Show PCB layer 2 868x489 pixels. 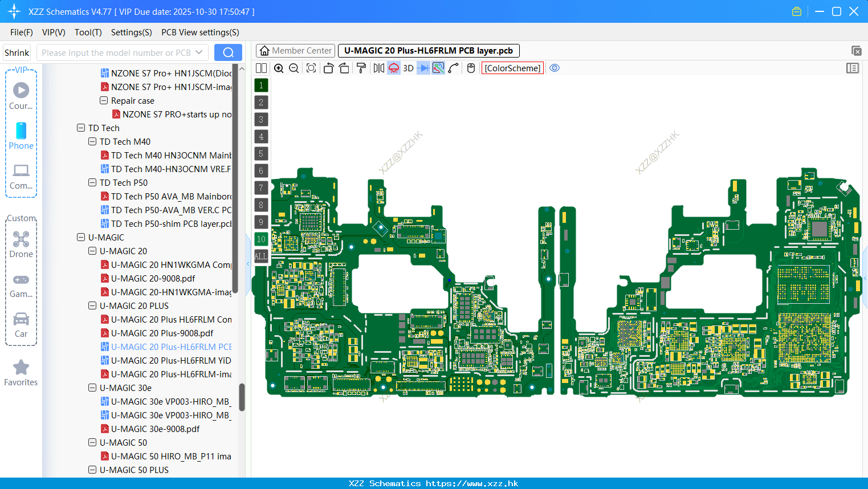[261, 103]
